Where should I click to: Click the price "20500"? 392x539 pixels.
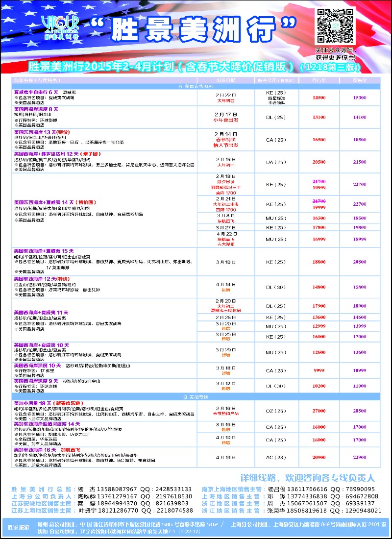[319, 162]
